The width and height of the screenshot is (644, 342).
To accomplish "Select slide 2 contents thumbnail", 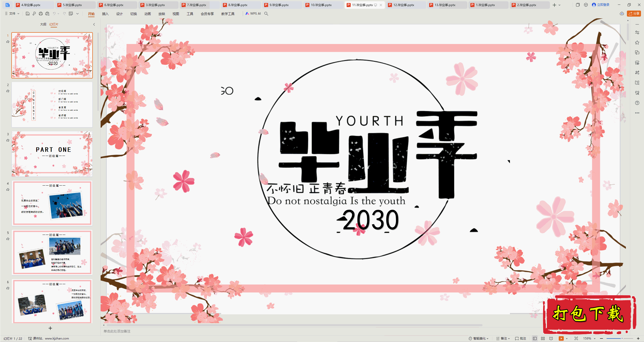I will [x=52, y=104].
